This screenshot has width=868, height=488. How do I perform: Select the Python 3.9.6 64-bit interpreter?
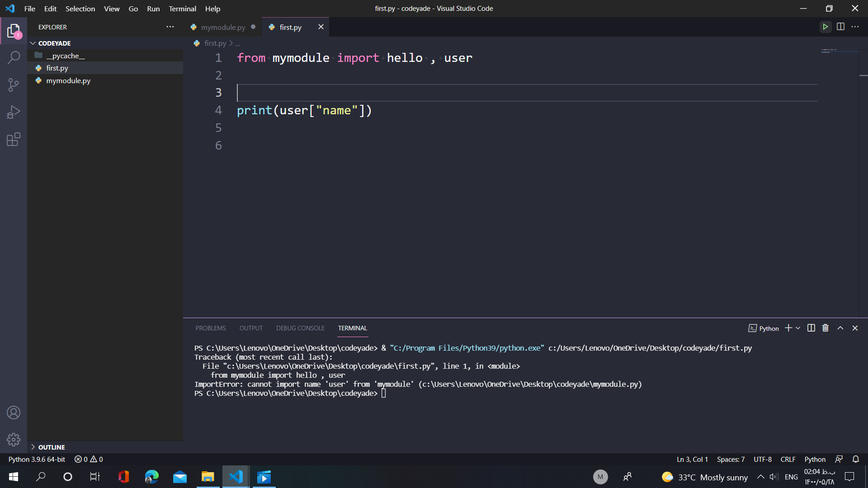pos(37,459)
